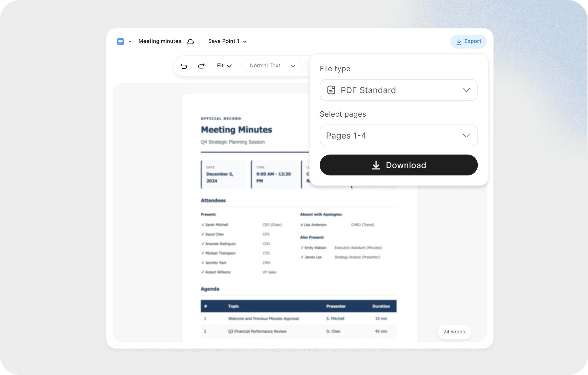The image size is (588, 375).
Task: Toggle the absence mark next to Lisa Anderson
Action: click(x=302, y=225)
